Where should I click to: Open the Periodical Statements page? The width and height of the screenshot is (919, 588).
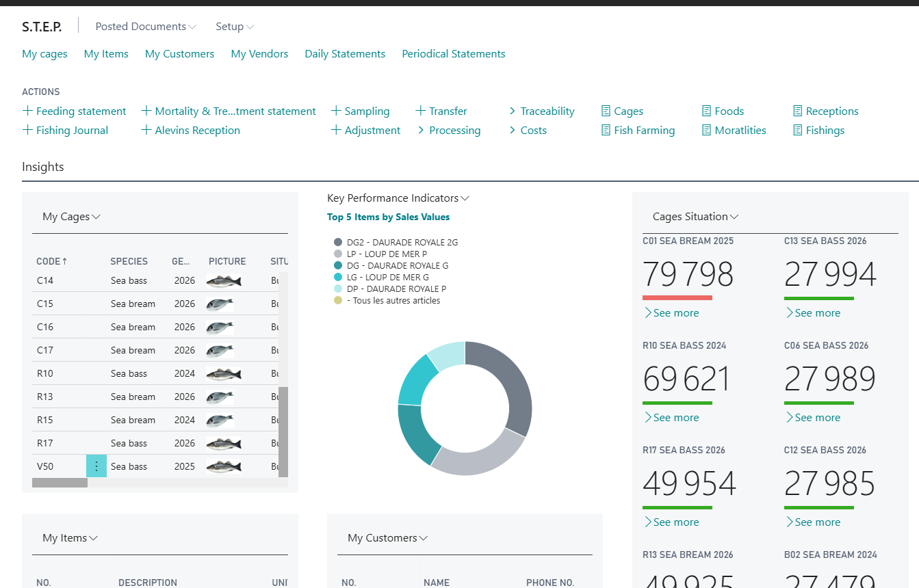(453, 54)
